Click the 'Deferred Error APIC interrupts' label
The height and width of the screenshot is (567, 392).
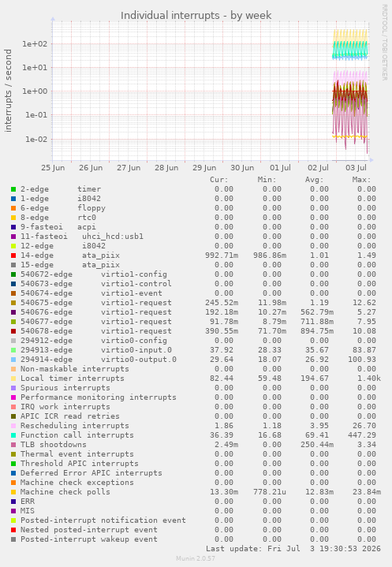click(91, 473)
